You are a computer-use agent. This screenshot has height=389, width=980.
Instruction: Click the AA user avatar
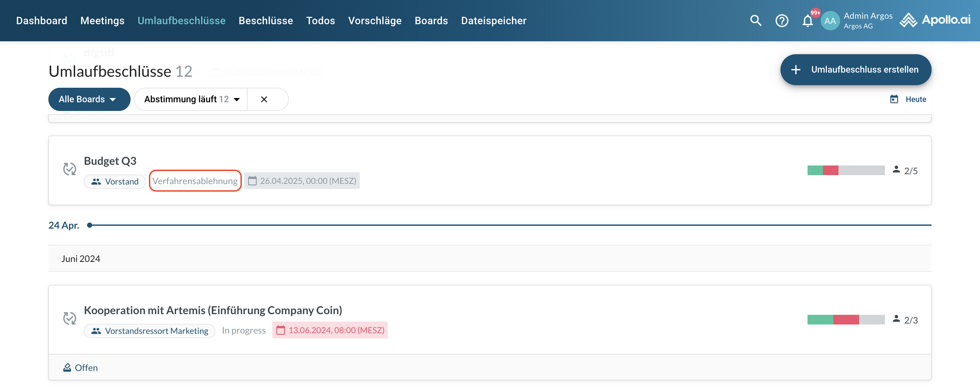click(830, 21)
